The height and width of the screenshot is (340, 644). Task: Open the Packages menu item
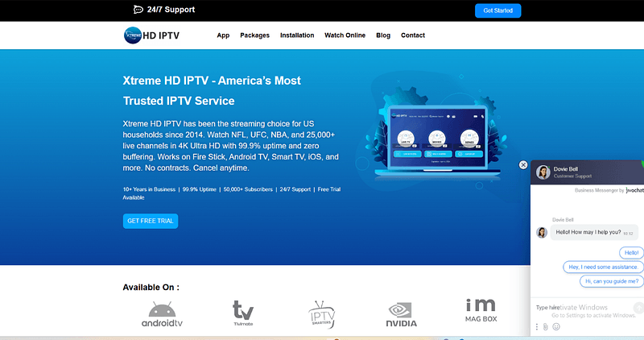tap(254, 35)
